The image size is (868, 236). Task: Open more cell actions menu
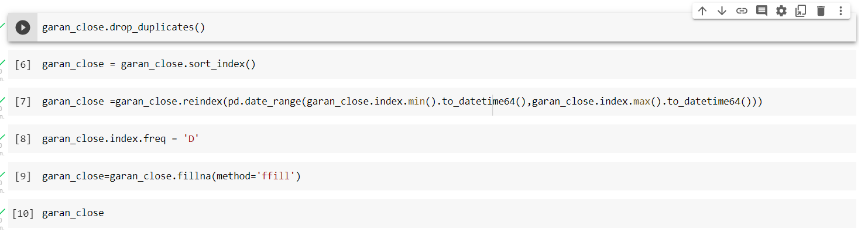[x=840, y=11]
